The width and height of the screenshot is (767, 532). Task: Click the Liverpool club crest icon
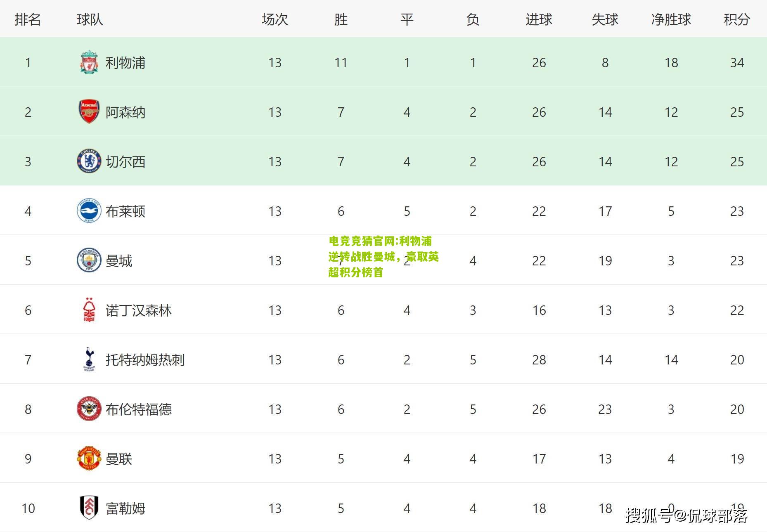coord(89,62)
